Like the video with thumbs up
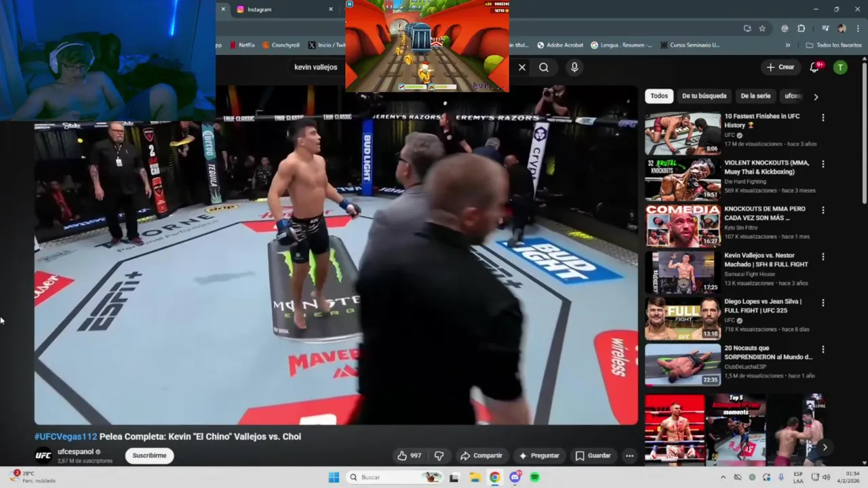The width and height of the screenshot is (868, 488). click(409, 455)
